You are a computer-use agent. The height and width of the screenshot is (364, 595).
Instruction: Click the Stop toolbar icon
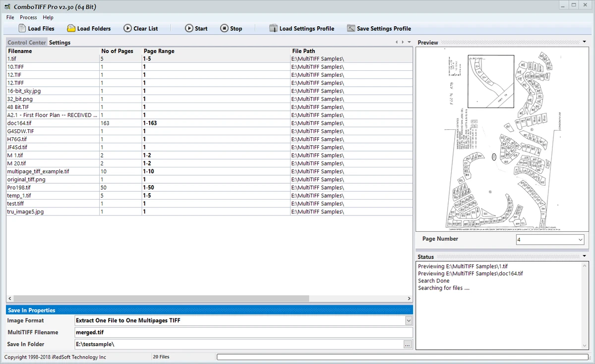(224, 28)
